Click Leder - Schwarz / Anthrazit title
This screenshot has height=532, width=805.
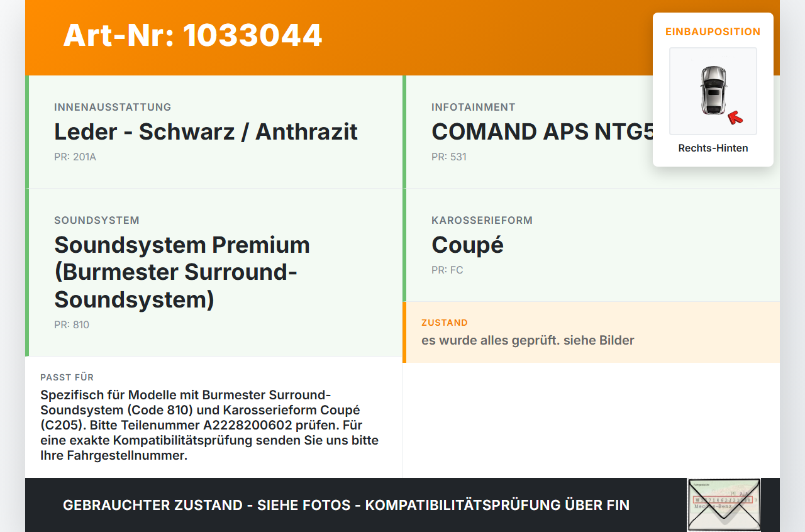click(x=206, y=132)
